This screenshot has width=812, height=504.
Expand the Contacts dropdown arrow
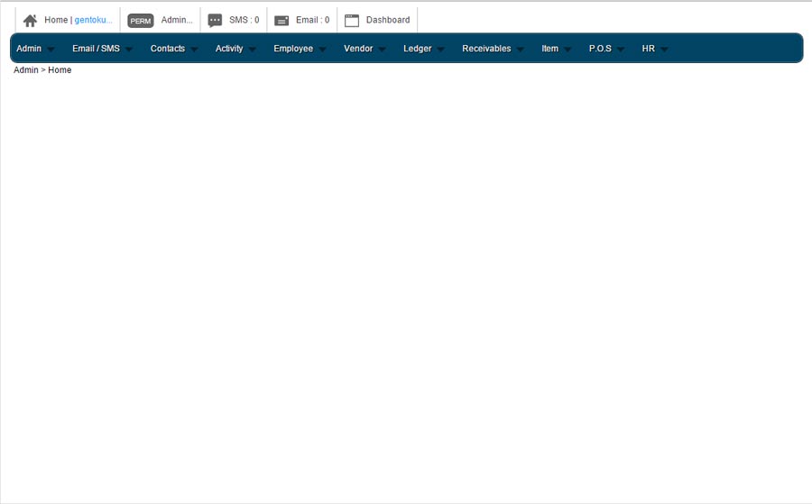[194, 50]
